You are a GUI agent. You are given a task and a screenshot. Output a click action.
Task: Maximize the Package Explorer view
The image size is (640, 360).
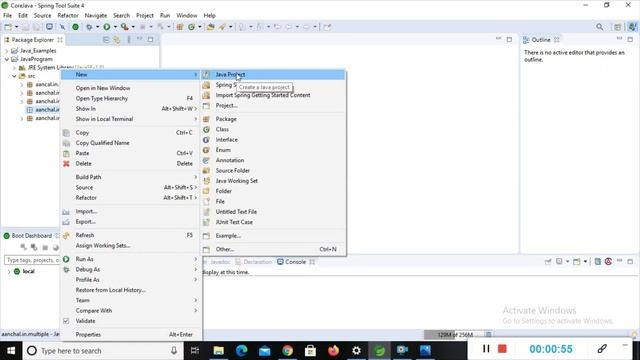tap(150, 40)
